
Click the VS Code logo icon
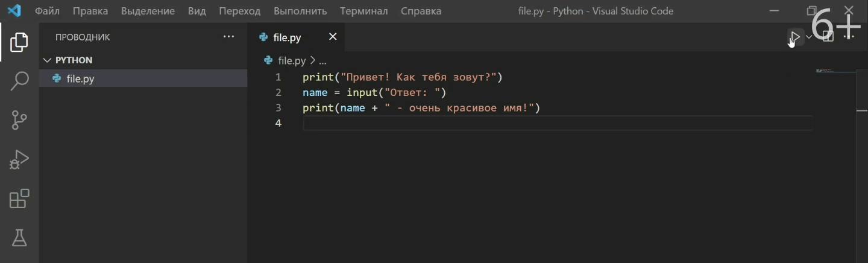pos(14,11)
